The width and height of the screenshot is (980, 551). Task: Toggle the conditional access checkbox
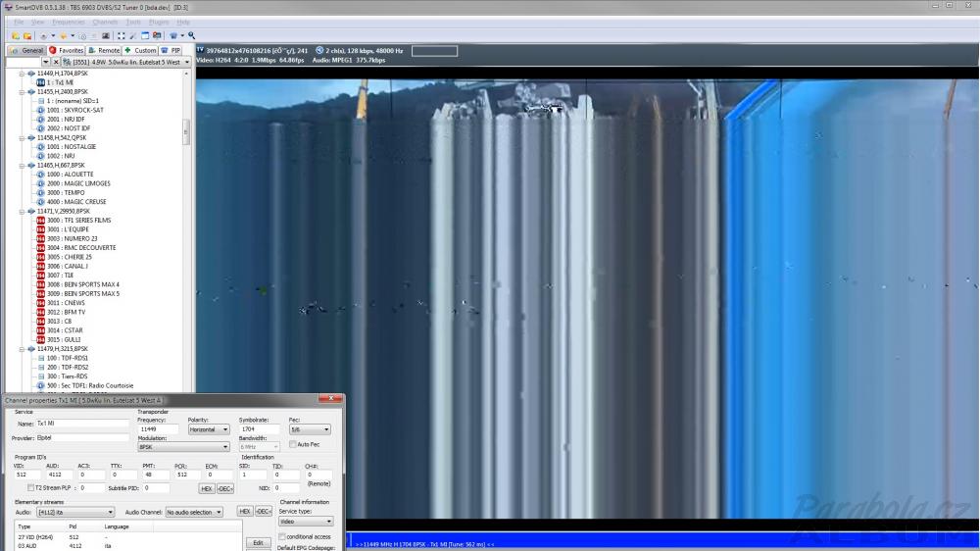click(x=282, y=536)
